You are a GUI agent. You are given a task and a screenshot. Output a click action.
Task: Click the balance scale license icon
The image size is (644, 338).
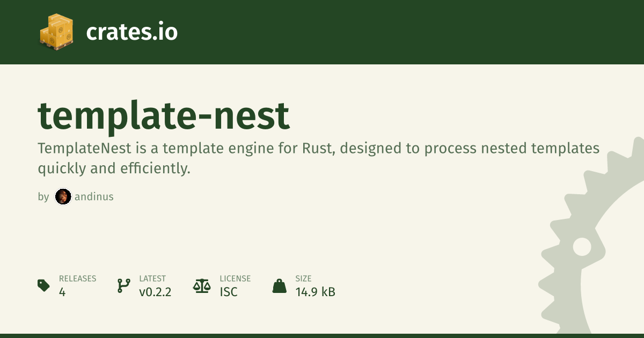pos(202,285)
